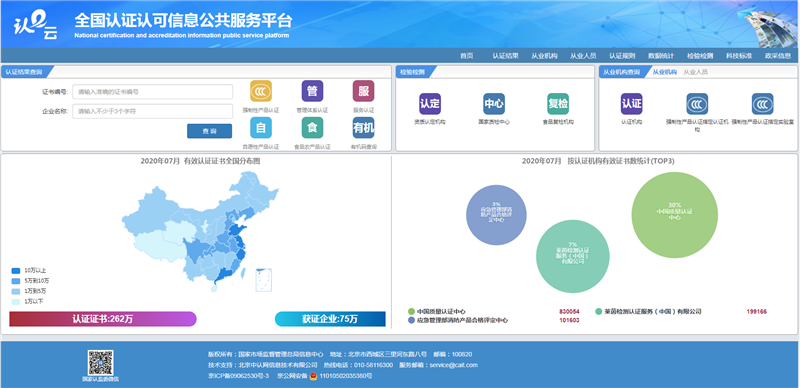Select the 10万以上 map legend swatch

click(x=16, y=271)
